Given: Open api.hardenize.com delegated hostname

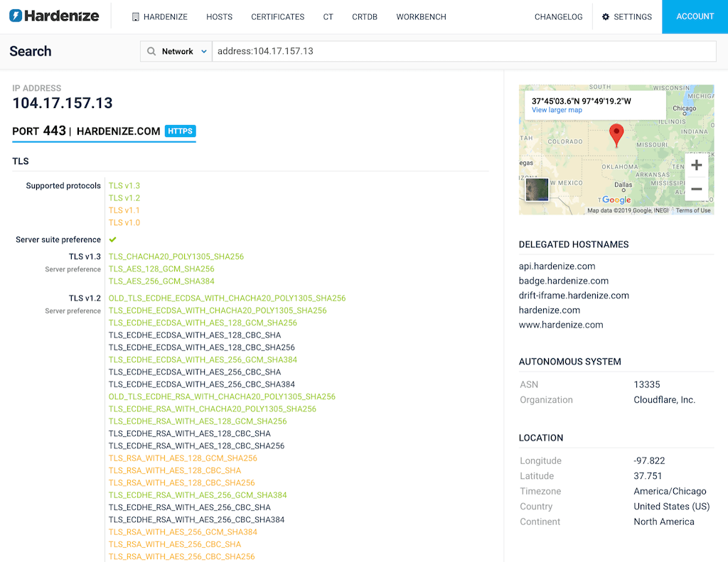Looking at the screenshot, I should (x=557, y=266).
